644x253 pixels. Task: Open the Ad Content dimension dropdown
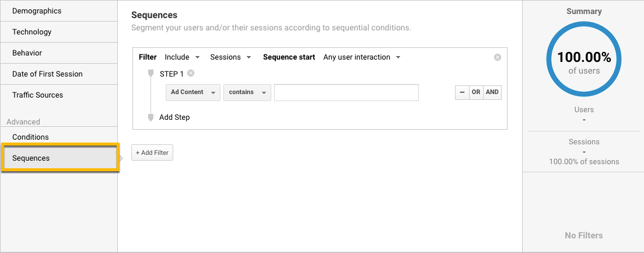[x=193, y=92]
